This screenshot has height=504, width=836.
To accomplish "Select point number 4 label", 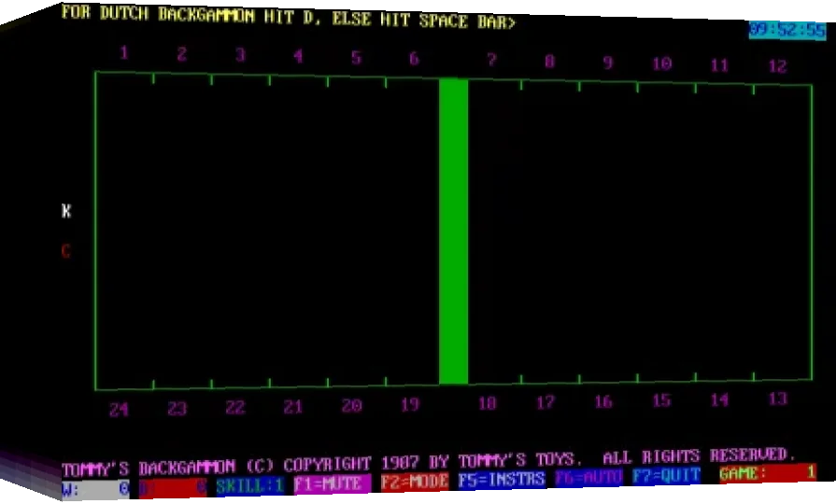I will click(298, 56).
